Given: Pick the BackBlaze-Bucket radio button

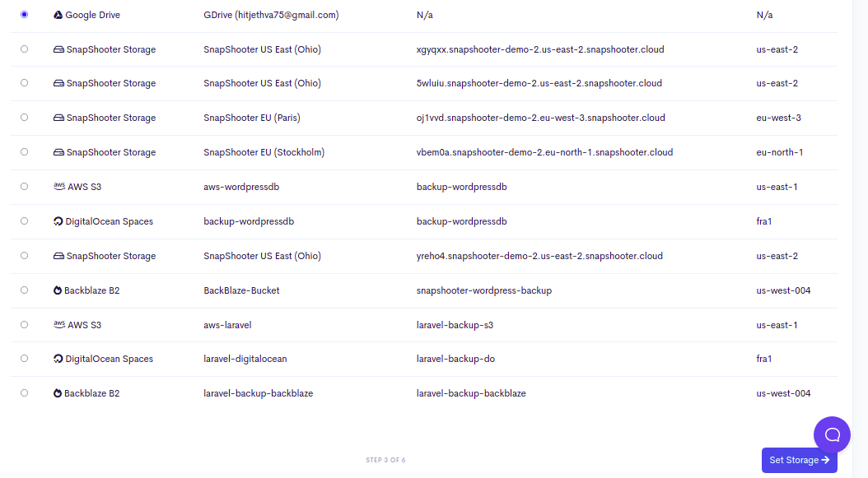Looking at the screenshot, I should pos(25,290).
